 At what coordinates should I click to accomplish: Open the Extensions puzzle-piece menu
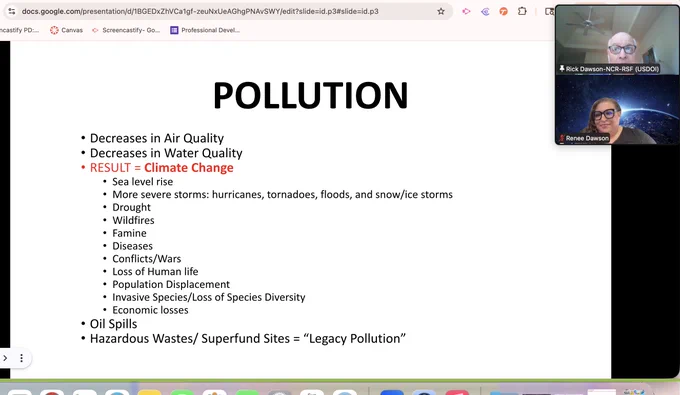pos(522,11)
